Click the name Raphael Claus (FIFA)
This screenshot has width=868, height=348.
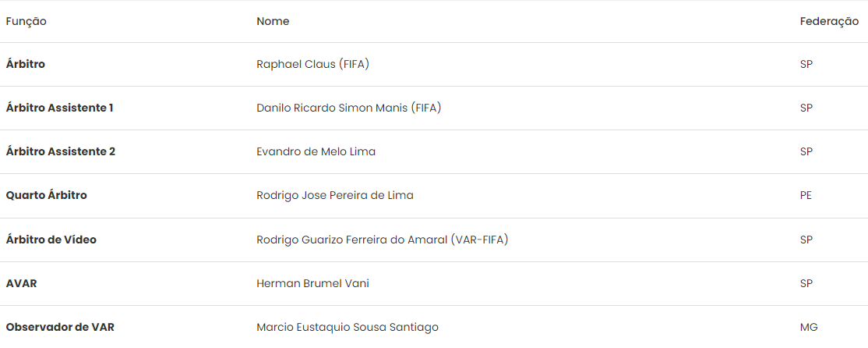tap(312, 64)
